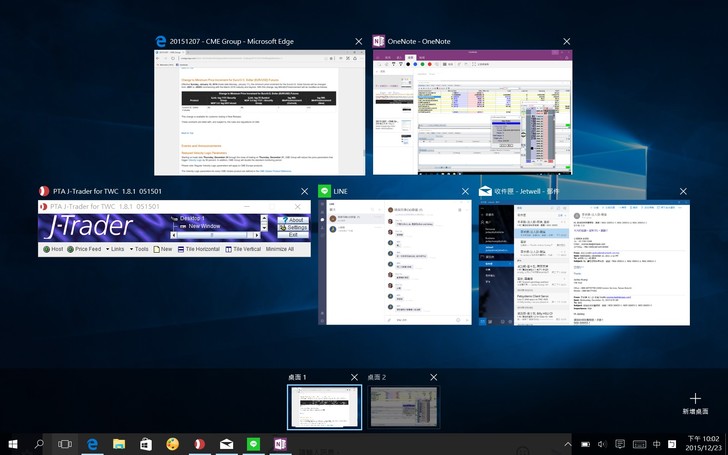The width and height of the screenshot is (728, 455).
Task: Open the Action Center notification icon
Action: tap(620, 443)
